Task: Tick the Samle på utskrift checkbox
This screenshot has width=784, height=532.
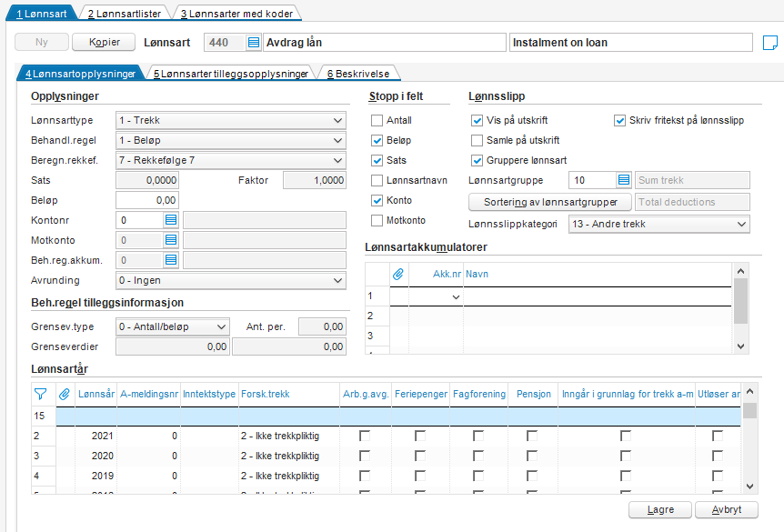Action: (x=477, y=140)
